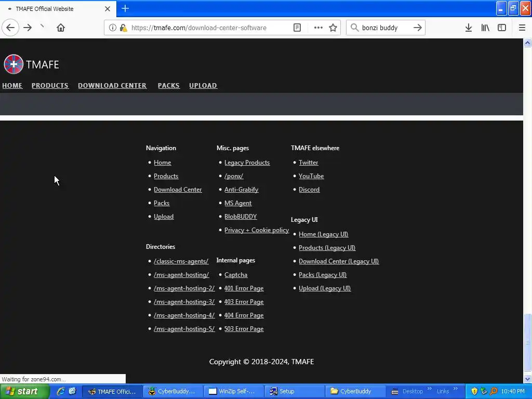
Task: Go back to the previous page
Action: tap(10, 28)
